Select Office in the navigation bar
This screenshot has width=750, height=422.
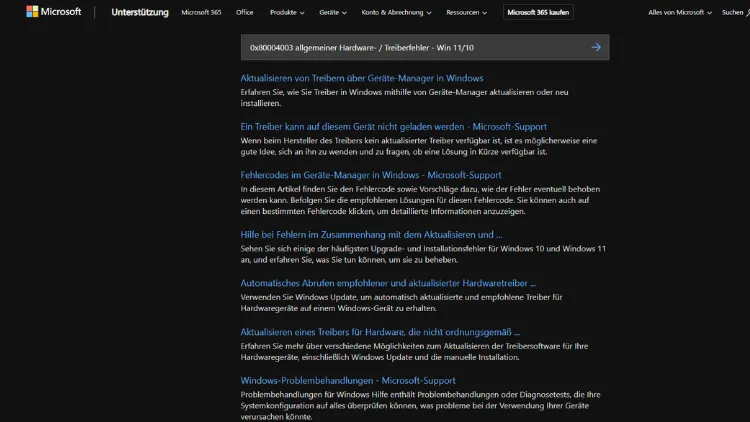pyautogui.click(x=245, y=12)
